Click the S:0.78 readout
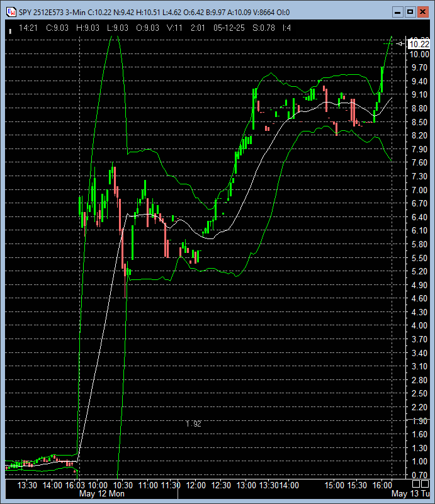This screenshot has width=435, height=504. tap(264, 28)
